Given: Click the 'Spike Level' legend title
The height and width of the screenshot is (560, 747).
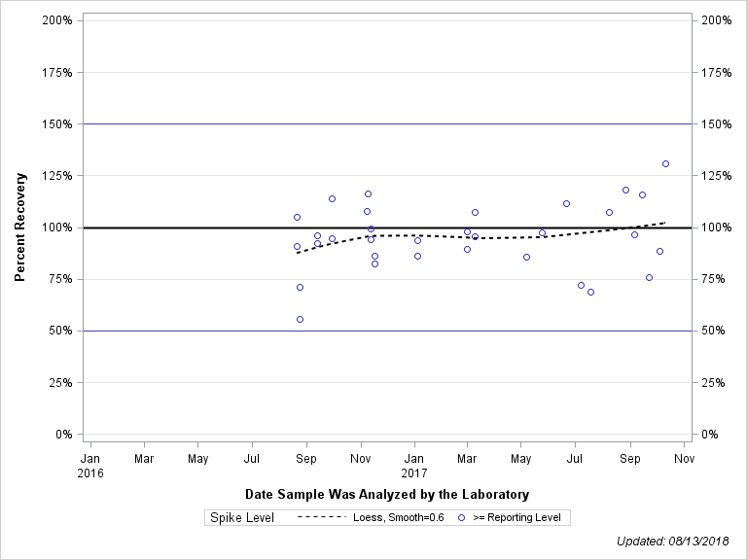Looking at the screenshot, I should point(242,517).
